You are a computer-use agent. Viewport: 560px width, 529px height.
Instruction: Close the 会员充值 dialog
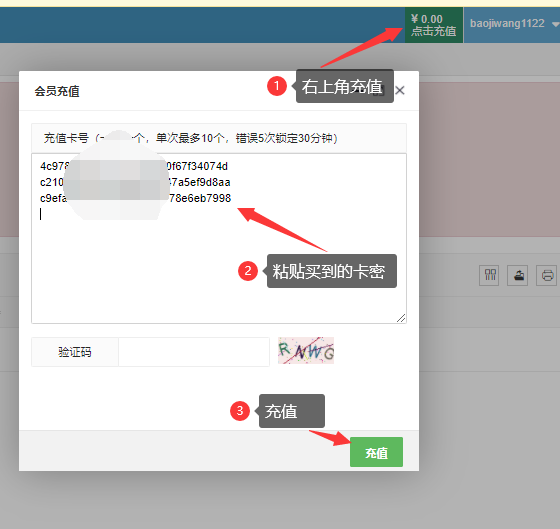pyautogui.click(x=400, y=90)
